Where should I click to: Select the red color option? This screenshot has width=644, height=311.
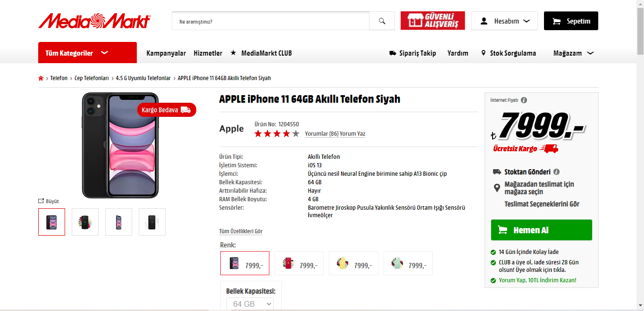click(299, 263)
